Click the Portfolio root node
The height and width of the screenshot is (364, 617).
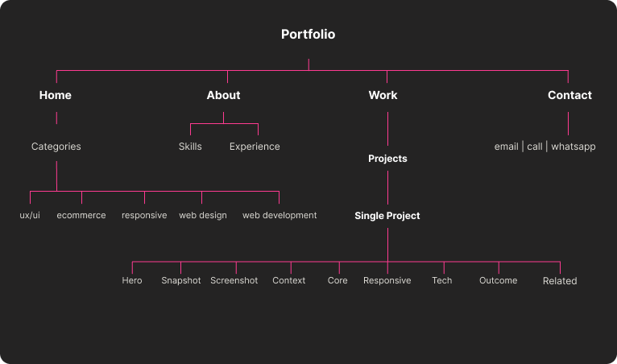308,35
